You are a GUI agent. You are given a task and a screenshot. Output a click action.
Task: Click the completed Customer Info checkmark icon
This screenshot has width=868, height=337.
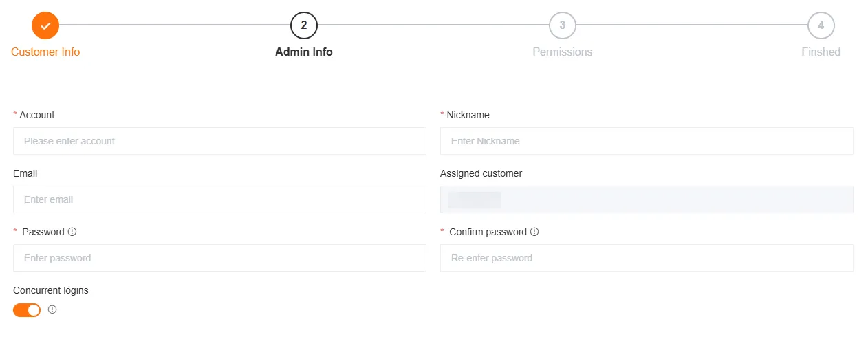45,25
